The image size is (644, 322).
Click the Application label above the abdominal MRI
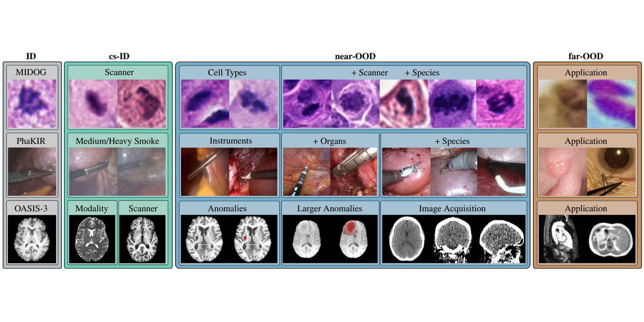pos(586,208)
